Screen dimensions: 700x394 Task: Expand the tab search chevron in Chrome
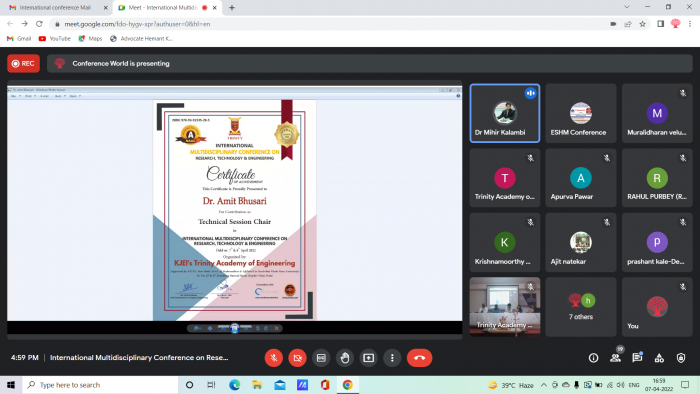(x=627, y=7)
